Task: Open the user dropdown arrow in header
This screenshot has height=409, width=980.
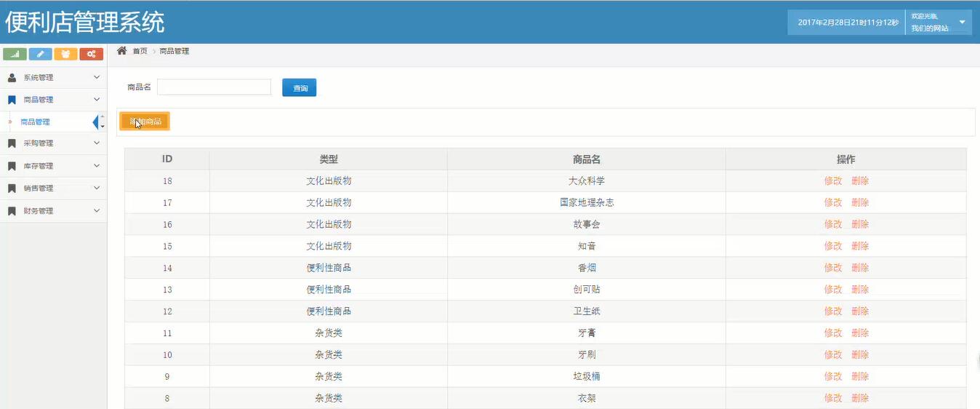Action: 962,23
